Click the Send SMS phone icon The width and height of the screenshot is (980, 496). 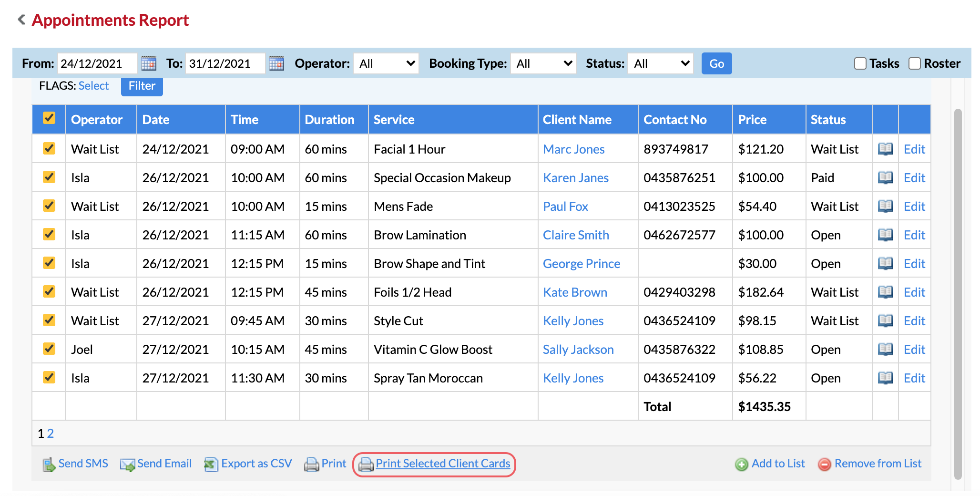[49, 464]
